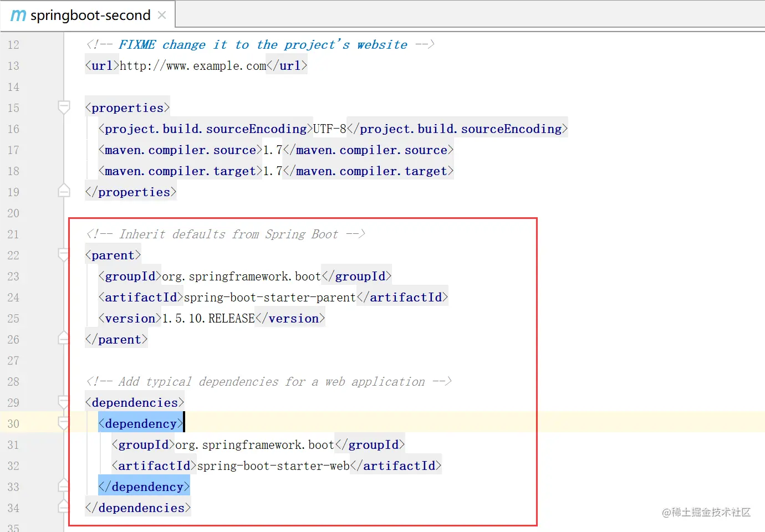Collapse the parent block at line 22
This screenshot has height=532, width=765.
(64, 254)
